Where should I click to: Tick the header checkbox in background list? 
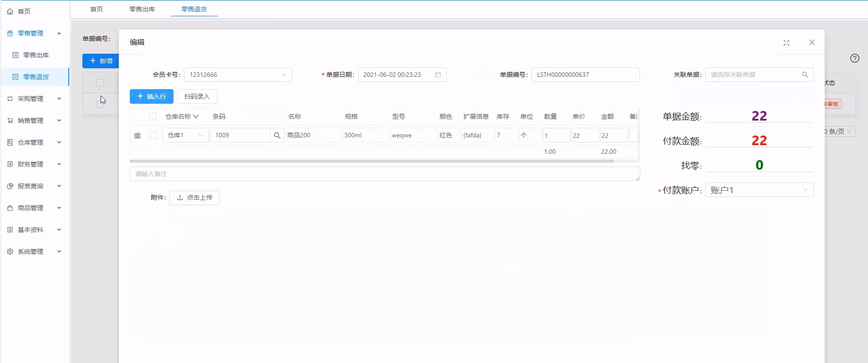tap(100, 83)
